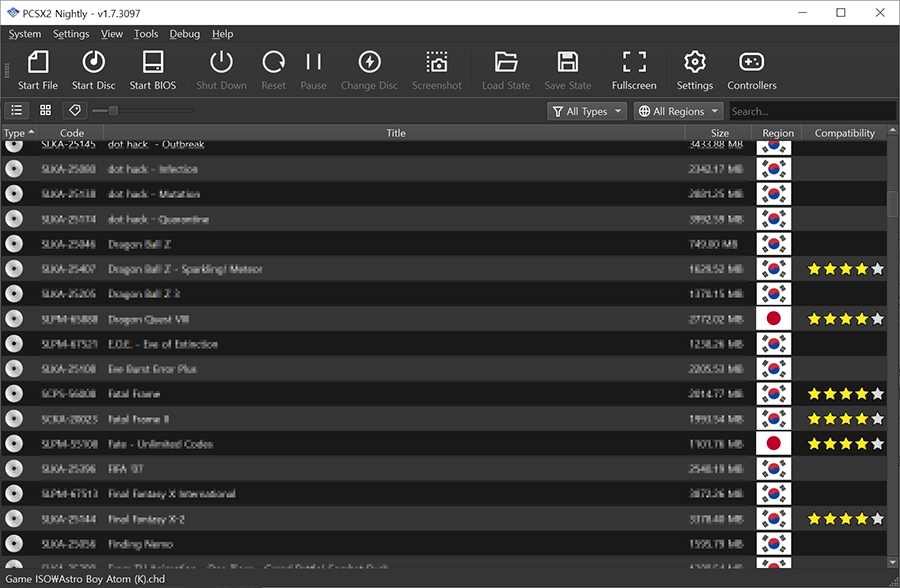This screenshot has width=900, height=588.
Task: Open the Tools menu
Action: click(x=146, y=34)
